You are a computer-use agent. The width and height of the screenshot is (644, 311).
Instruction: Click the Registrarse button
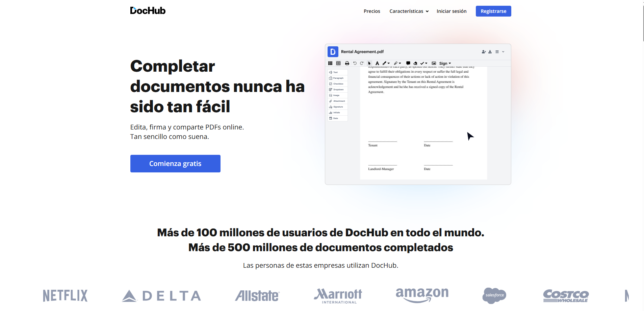[493, 11]
